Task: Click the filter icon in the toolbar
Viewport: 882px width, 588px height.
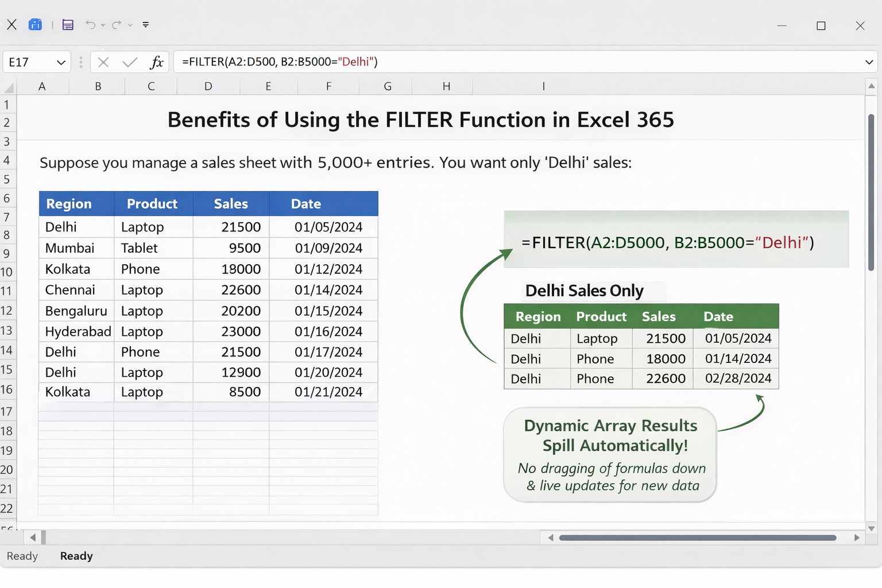Action: click(x=145, y=24)
